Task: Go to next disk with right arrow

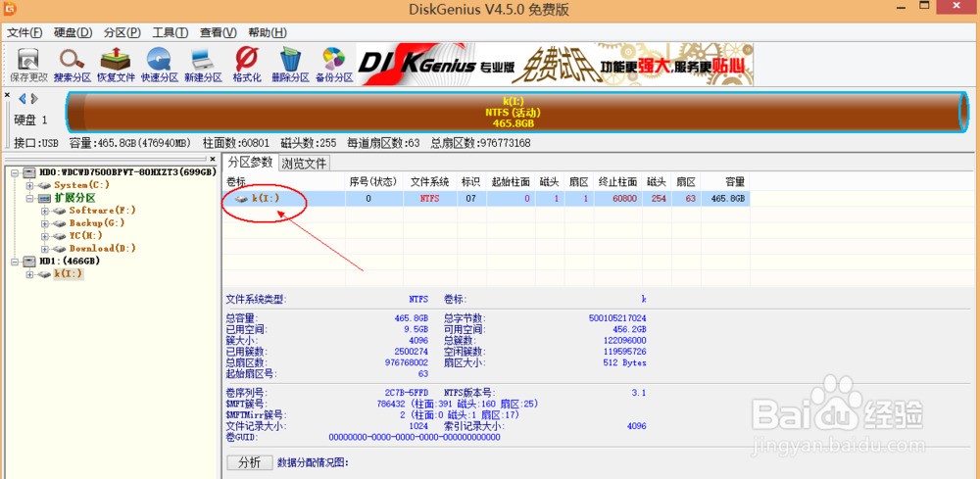Action: 34,99
